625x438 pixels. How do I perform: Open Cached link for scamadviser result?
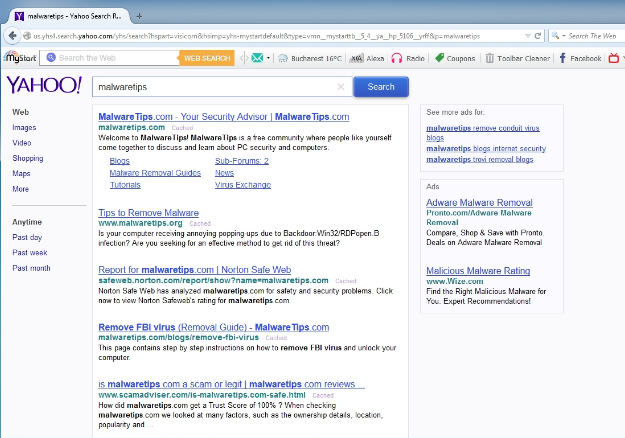point(323,395)
